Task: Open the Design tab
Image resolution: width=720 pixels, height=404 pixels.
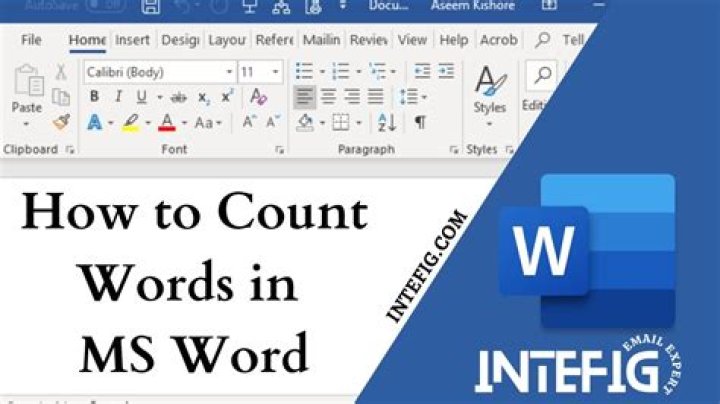Action: [x=180, y=40]
